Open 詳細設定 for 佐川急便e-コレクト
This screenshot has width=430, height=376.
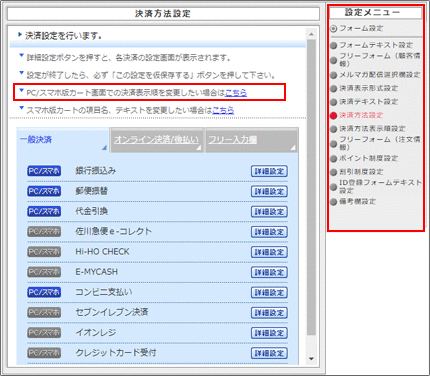[269, 232]
